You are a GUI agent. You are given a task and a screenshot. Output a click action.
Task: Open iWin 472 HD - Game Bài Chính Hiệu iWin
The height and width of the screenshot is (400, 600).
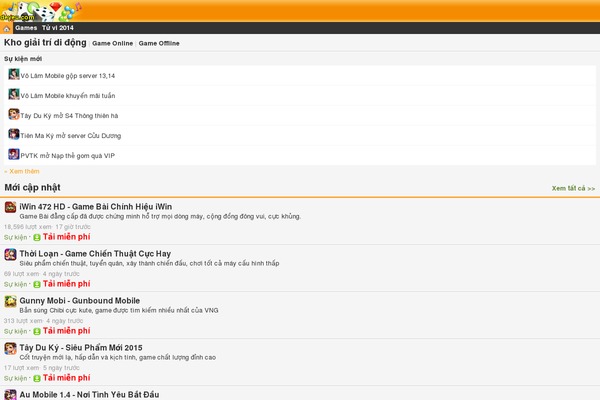click(96, 207)
